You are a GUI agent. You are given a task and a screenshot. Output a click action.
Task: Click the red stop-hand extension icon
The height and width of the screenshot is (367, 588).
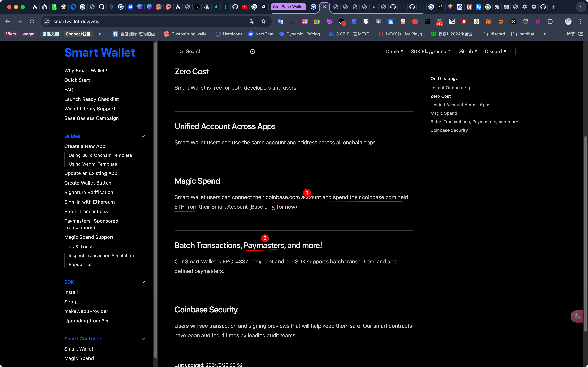point(464,21)
